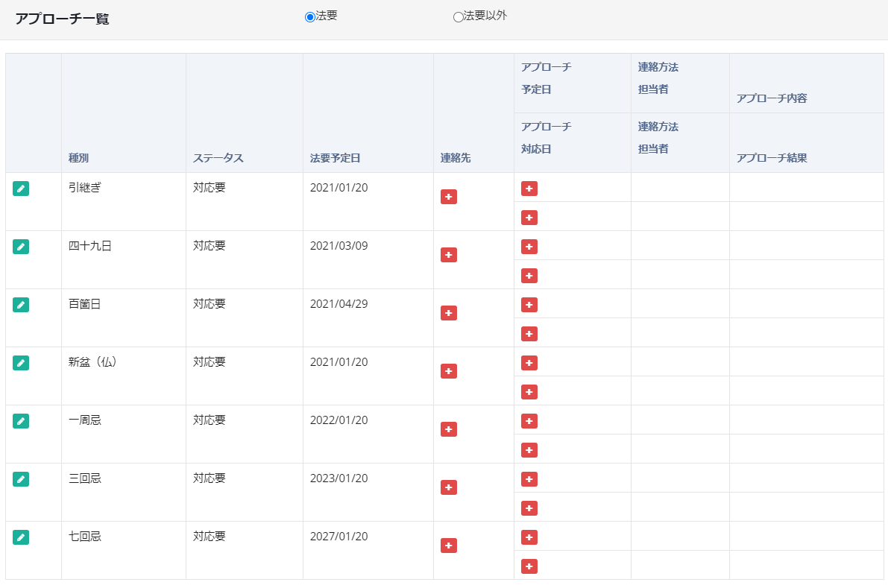Add approach scheduled date for 百箇日

tap(529, 305)
